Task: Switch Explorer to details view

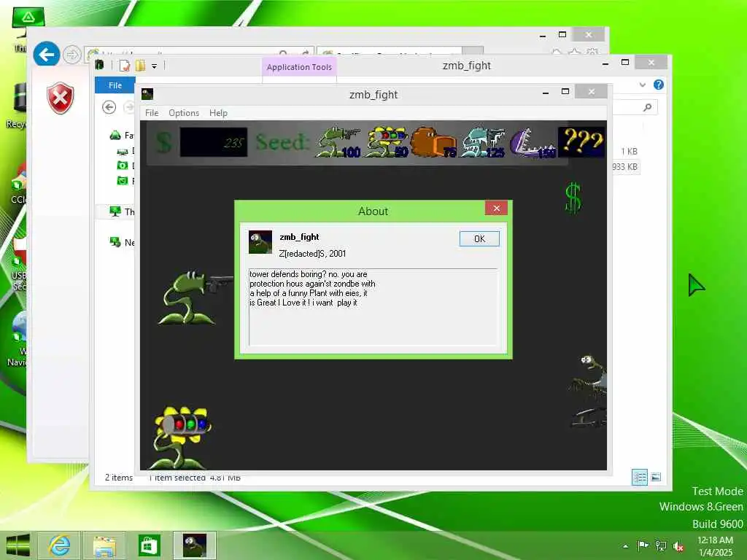Action: (x=639, y=477)
